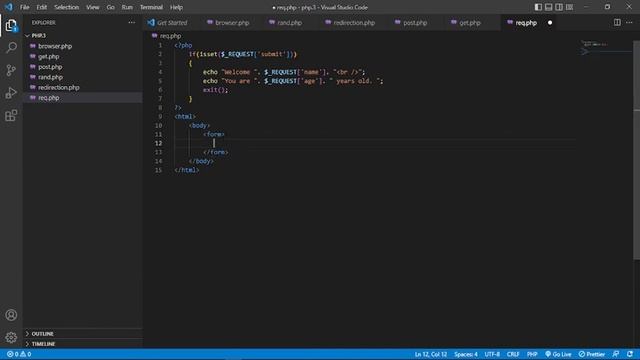Click the code minimap preview
Image resolution: width=640 pixels, height=360 pixels.
point(605,47)
